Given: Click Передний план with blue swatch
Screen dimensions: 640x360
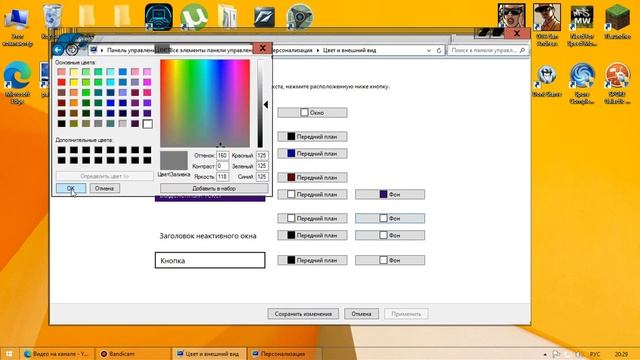Looking at the screenshot, I should tap(312, 153).
